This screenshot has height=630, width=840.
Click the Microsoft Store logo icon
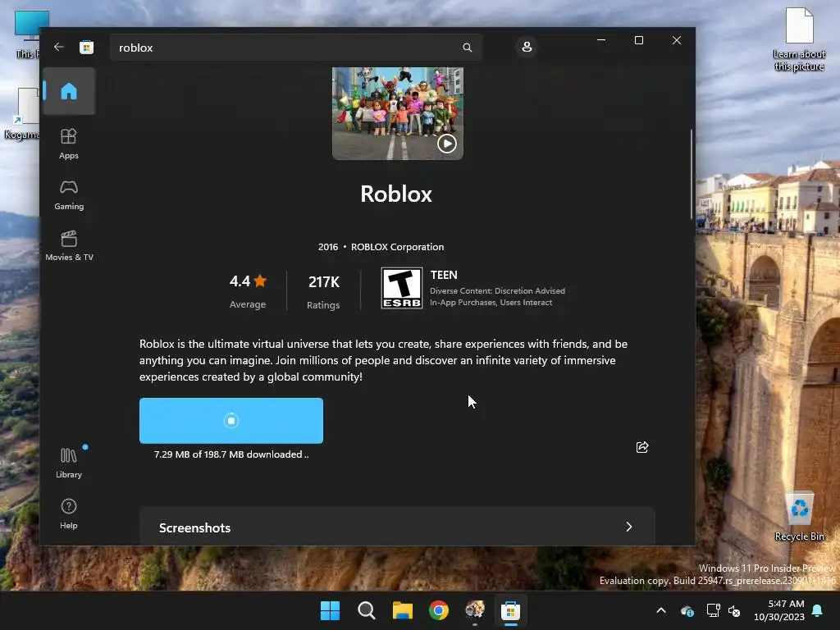click(86, 47)
